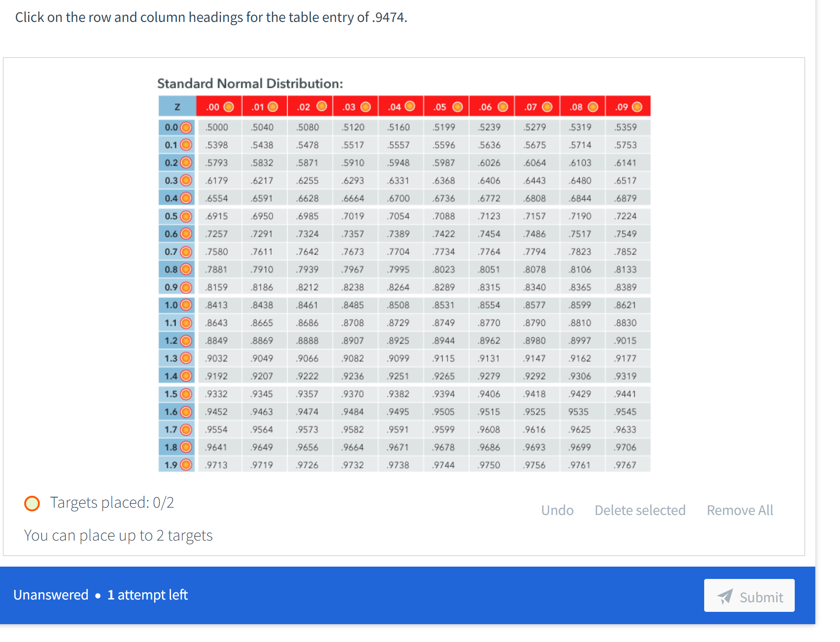Click the target on column heading .04

point(409,106)
